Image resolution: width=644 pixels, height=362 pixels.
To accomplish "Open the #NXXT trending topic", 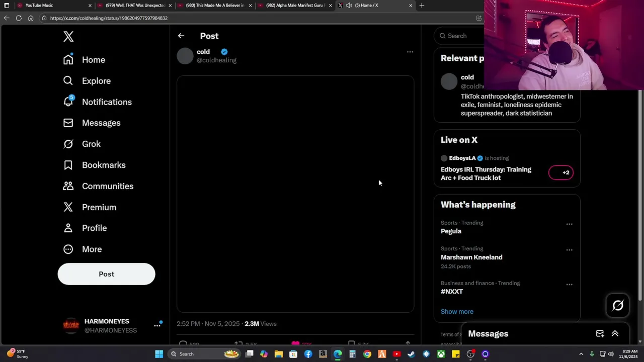I will (x=452, y=292).
